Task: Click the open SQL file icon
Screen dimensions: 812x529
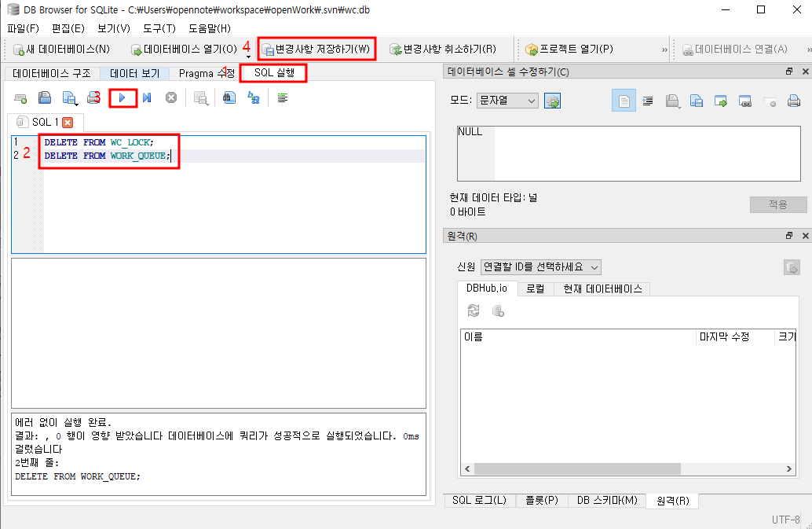Action: click(45, 98)
